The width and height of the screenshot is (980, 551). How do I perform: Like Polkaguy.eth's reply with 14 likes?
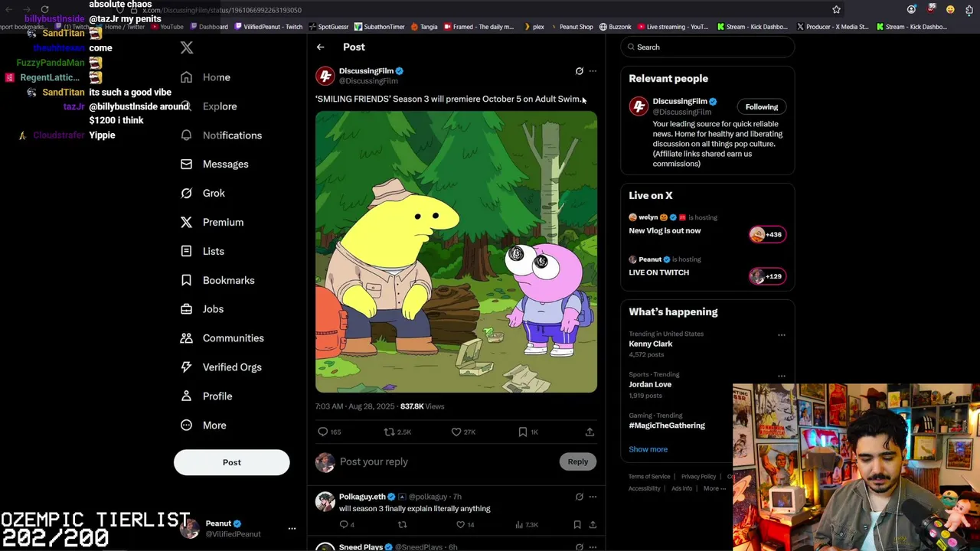pyautogui.click(x=460, y=525)
